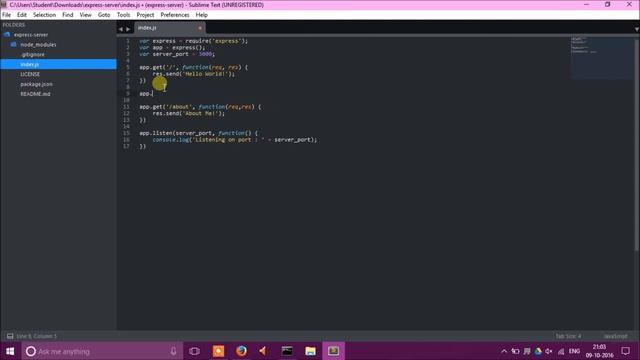Open the Preferences menu

tap(175, 15)
